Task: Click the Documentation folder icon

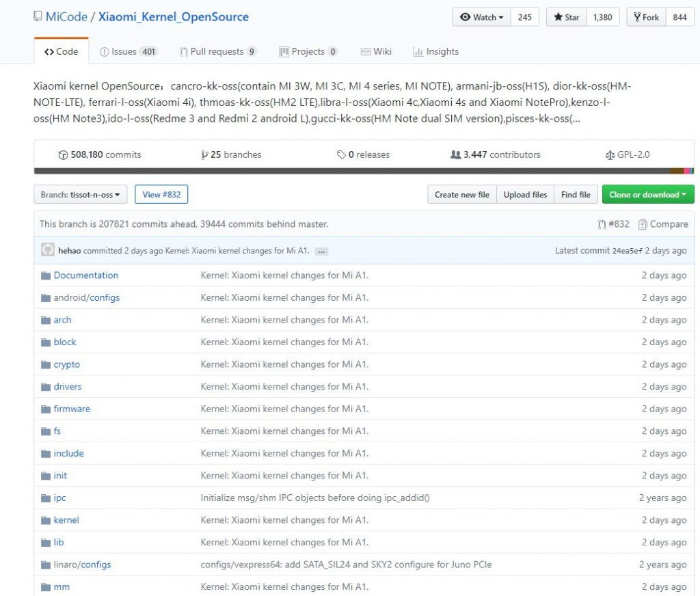Action: pos(46,275)
